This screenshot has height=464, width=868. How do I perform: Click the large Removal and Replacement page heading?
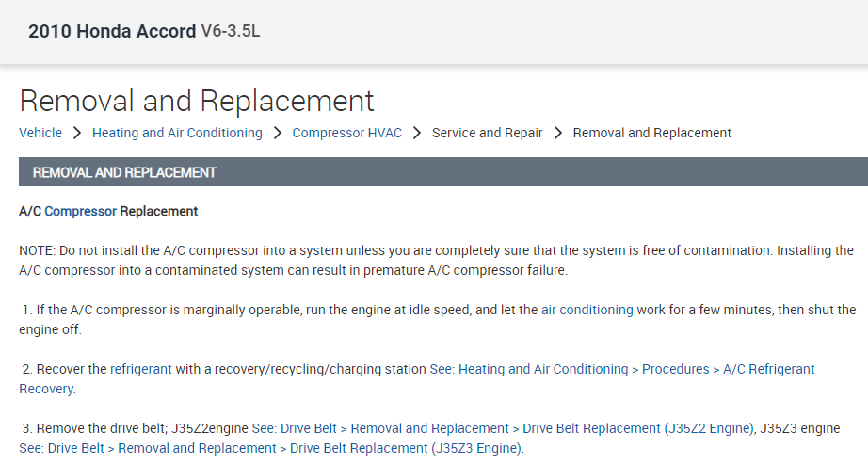pyautogui.click(x=197, y=100)
